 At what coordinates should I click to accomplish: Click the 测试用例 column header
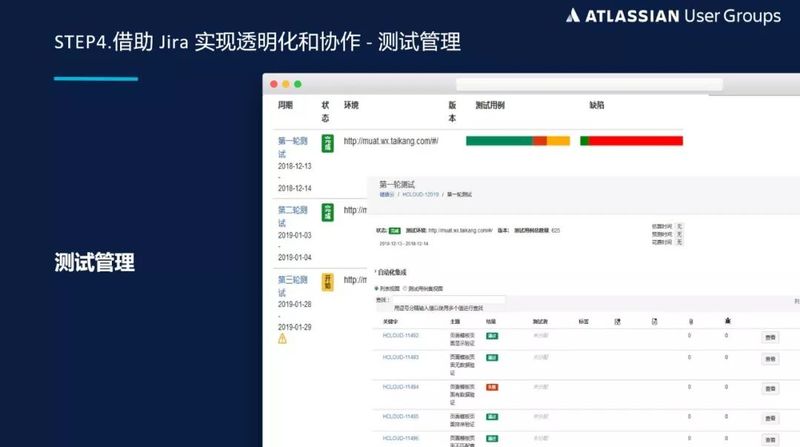click(490, 105)
